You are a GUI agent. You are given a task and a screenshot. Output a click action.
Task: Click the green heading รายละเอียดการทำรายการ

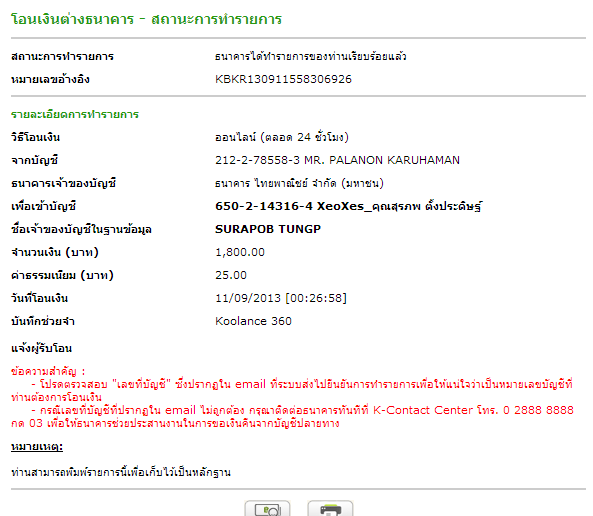(x=75, y=114)
